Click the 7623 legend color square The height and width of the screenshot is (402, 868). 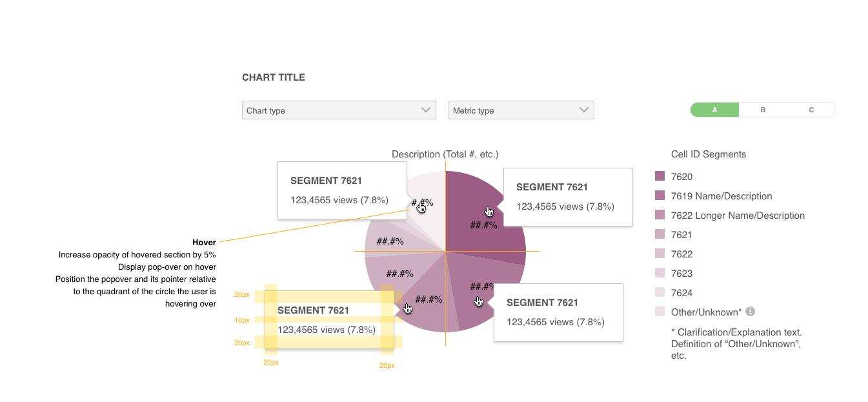(x=660, y=272)
